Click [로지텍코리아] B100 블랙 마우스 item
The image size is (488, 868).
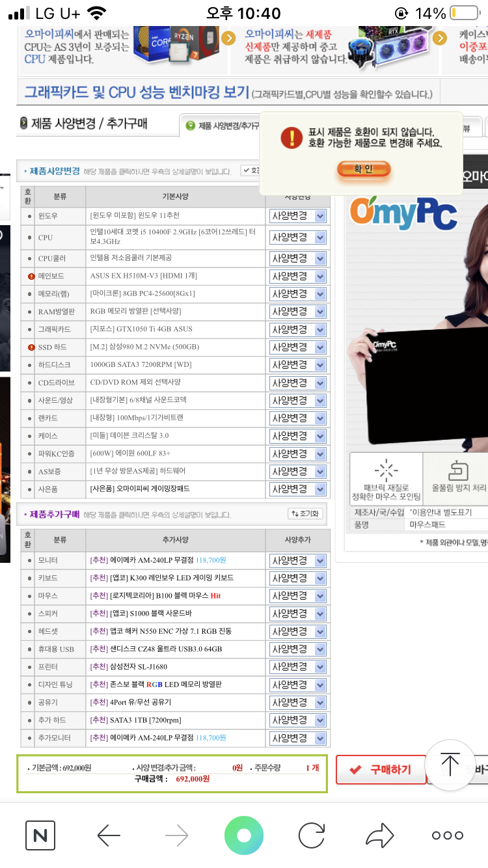[x=158, y=595]
